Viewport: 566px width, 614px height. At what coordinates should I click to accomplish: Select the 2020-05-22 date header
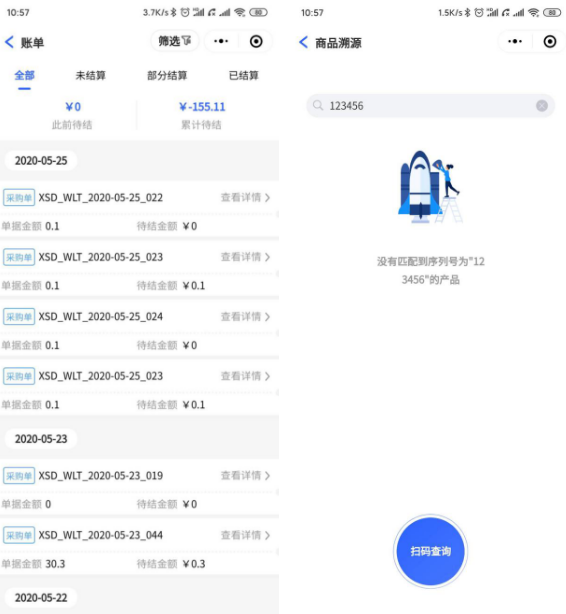[x=41, y=598]
